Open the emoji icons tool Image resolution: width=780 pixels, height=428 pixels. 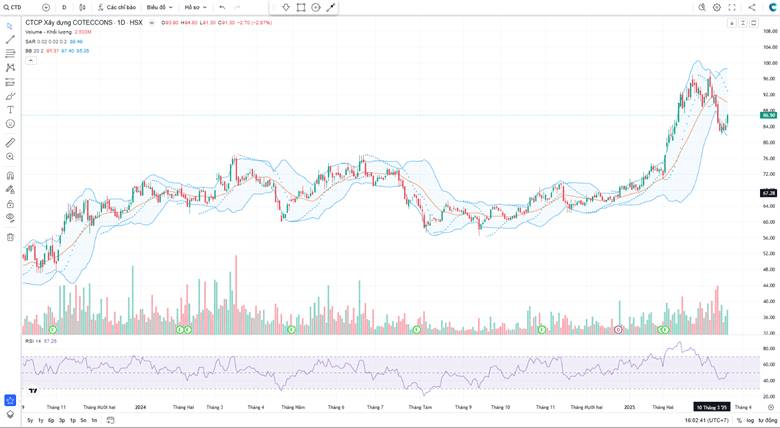[x=10, y=124]
